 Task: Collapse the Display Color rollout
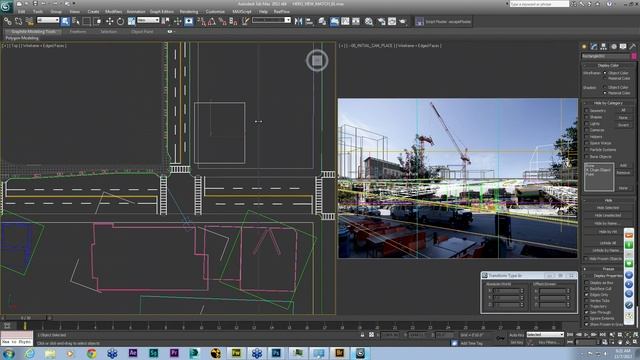pos(608,65)
